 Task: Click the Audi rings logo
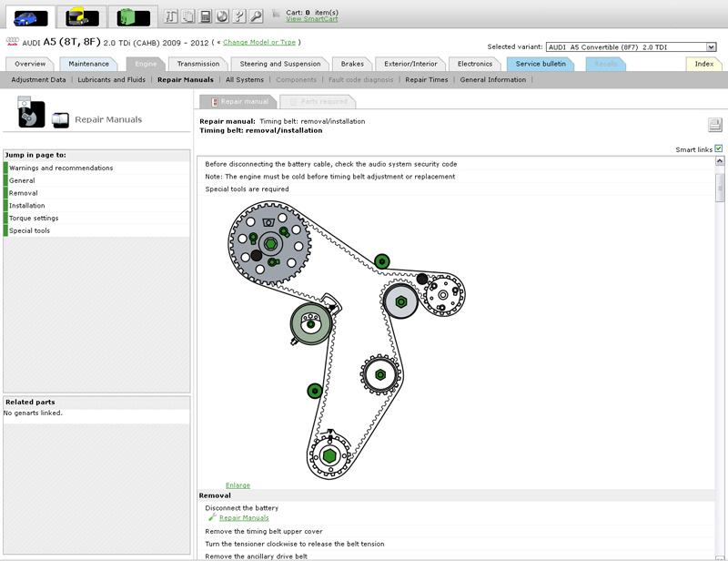tap(13, 41)
